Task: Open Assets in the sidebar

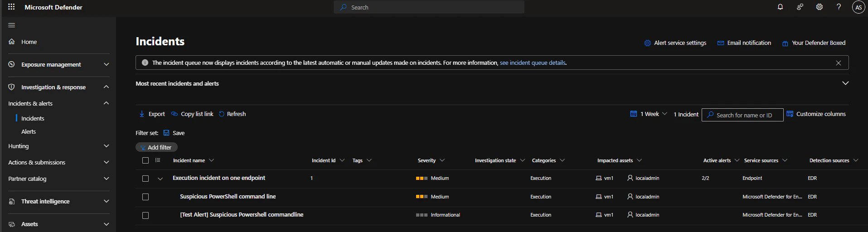Action: point(29,224)
